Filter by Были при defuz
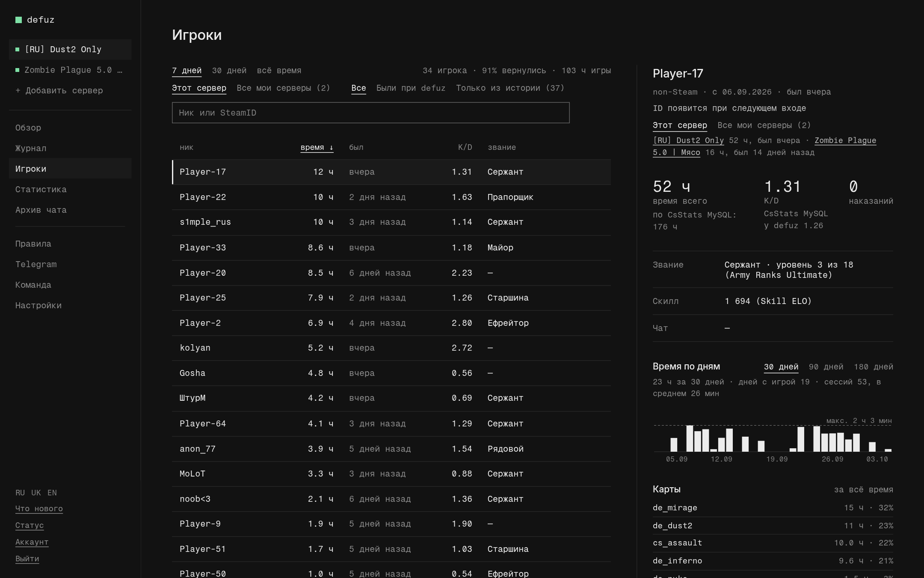The image size is (924, 578). [411, 88]
